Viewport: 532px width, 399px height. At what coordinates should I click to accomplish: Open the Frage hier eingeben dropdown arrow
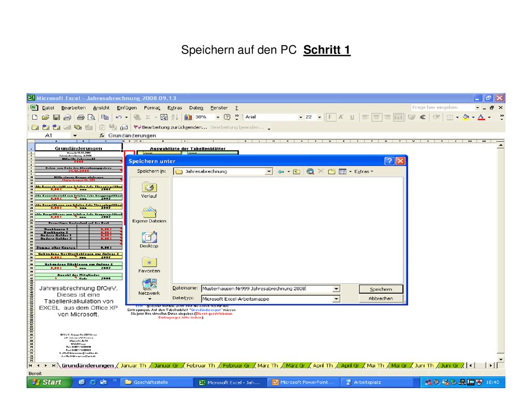477,108
